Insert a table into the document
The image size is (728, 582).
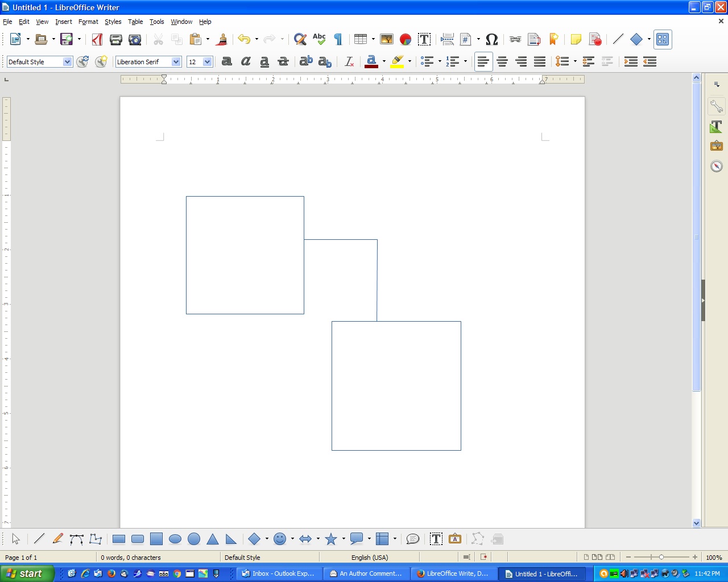361,39
